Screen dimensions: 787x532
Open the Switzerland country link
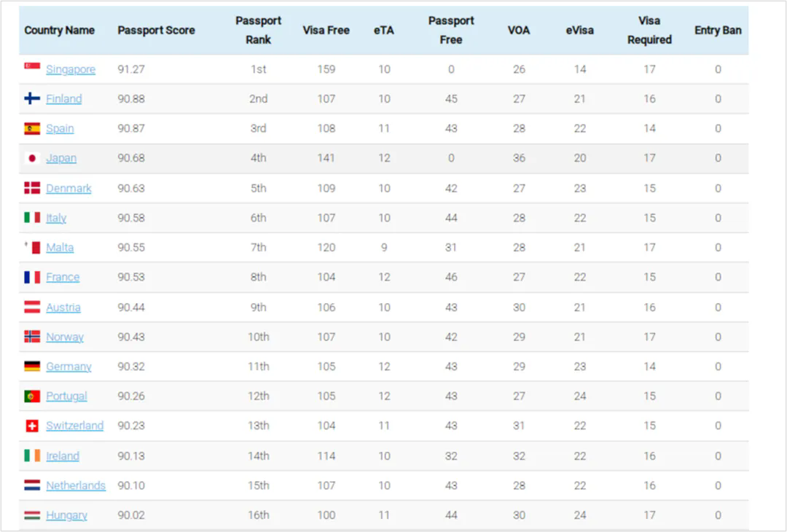[75, 426]
